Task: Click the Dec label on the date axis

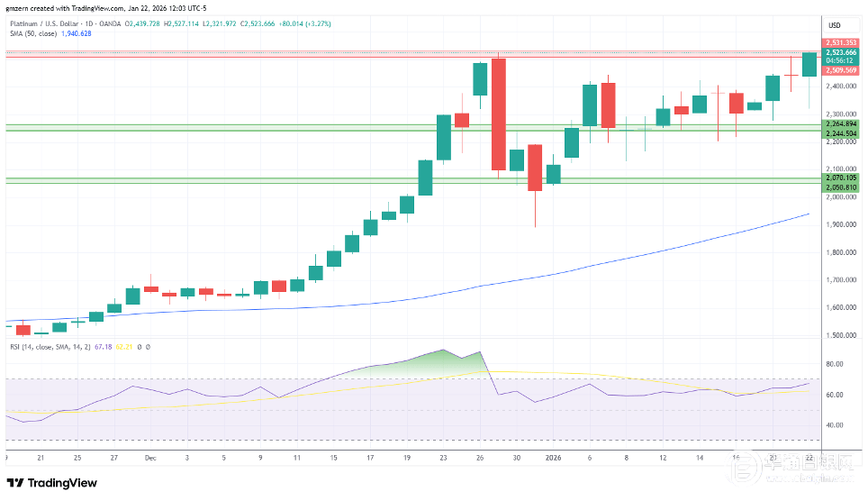Action: click(x=149, y=458)
